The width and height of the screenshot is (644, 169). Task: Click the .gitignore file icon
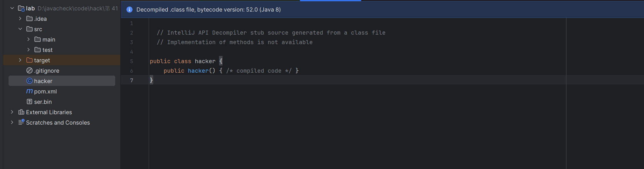point(29,71)
